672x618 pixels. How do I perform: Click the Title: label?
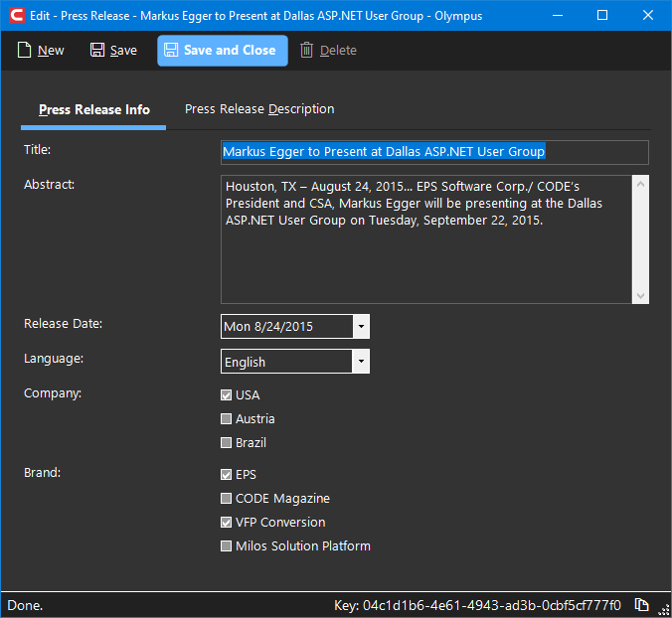38,149
